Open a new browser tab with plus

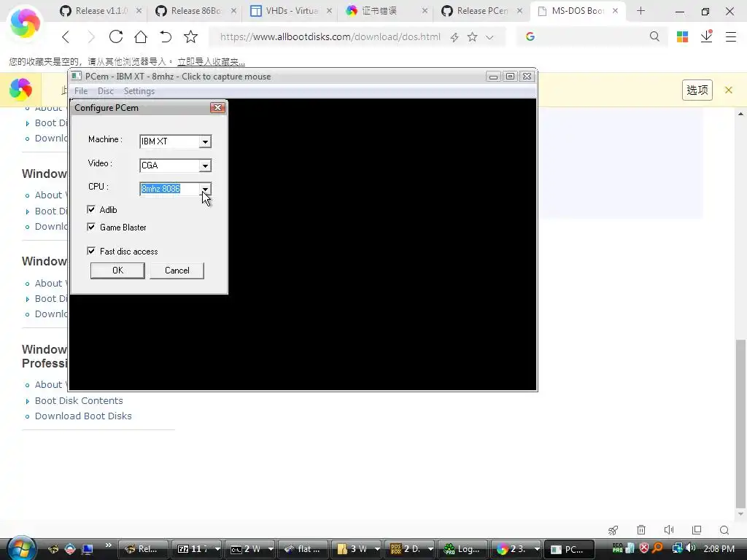[x=640, y=10]
